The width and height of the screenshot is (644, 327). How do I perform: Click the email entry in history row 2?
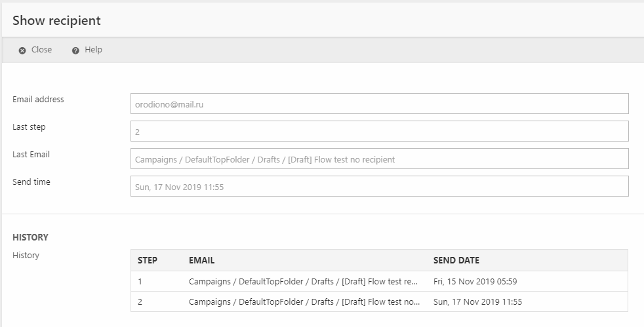tap(304, 302)
